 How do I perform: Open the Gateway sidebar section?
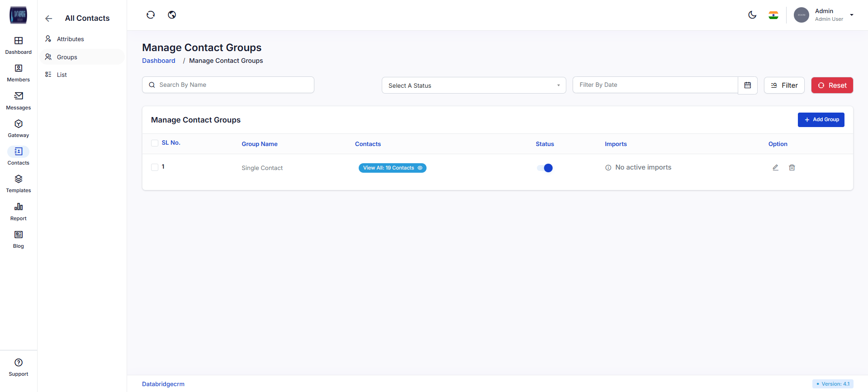(19, 128)
